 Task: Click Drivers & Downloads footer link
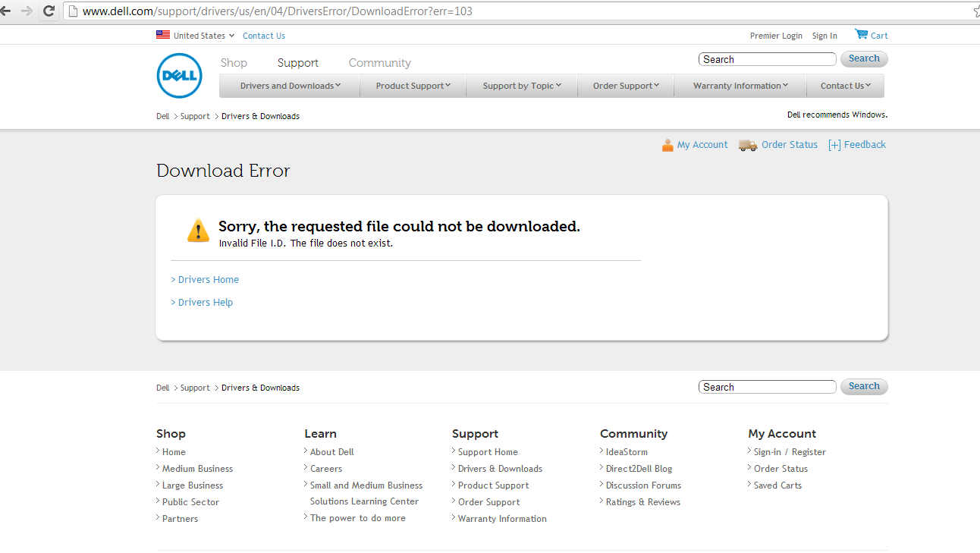(x=500, y=469)
